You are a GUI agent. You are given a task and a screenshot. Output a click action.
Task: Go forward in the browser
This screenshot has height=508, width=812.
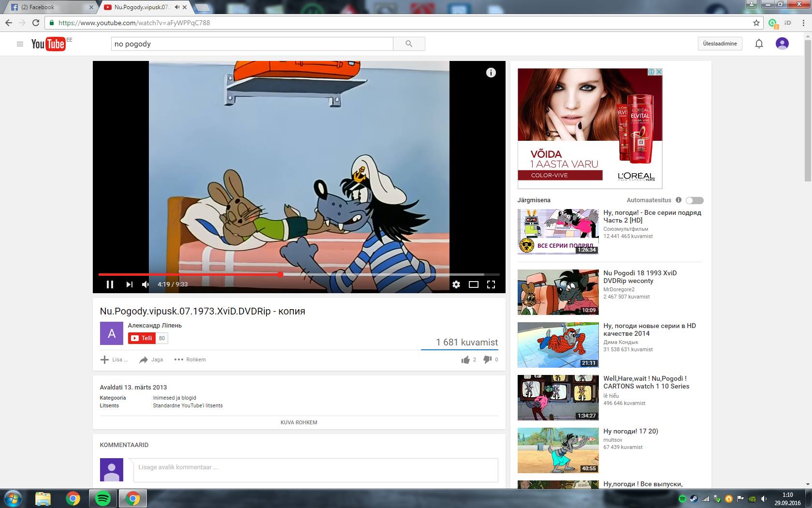click(22, 23)
